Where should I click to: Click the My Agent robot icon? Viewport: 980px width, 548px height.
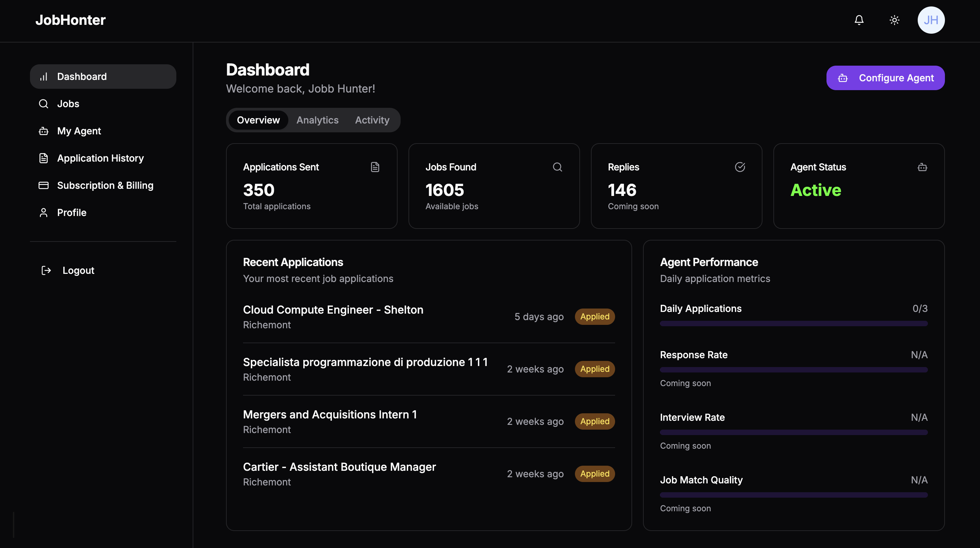(43, 131)
